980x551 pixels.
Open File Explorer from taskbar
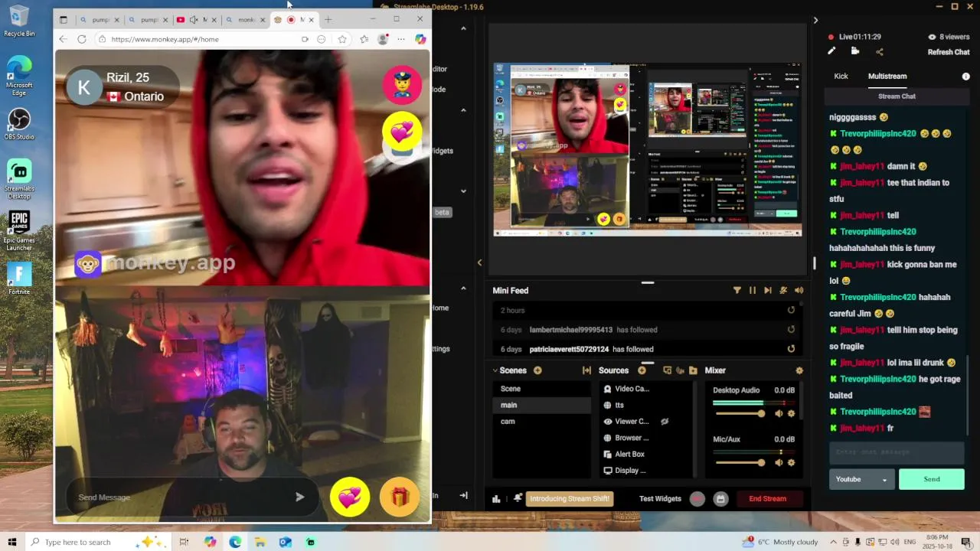[260, 542]
